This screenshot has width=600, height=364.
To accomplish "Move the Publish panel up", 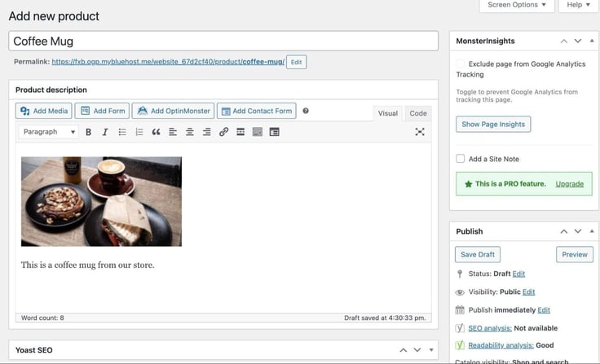I will (564, 231).
